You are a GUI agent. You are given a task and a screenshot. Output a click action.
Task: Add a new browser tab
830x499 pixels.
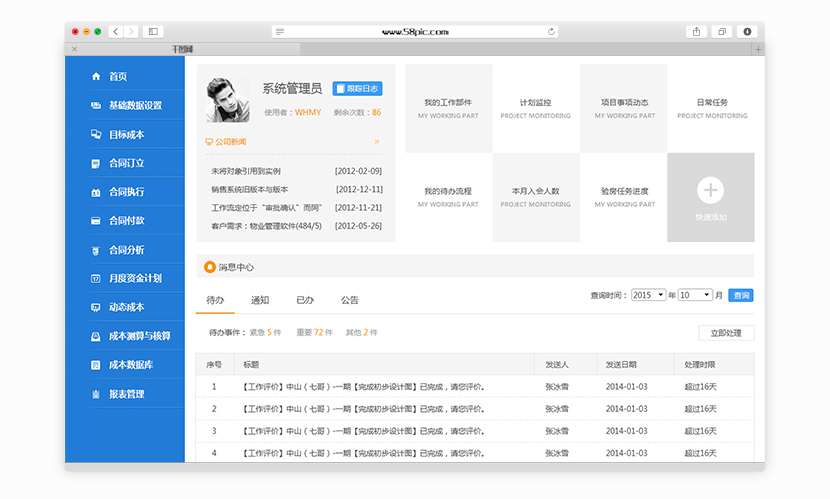tap(758, 49)
